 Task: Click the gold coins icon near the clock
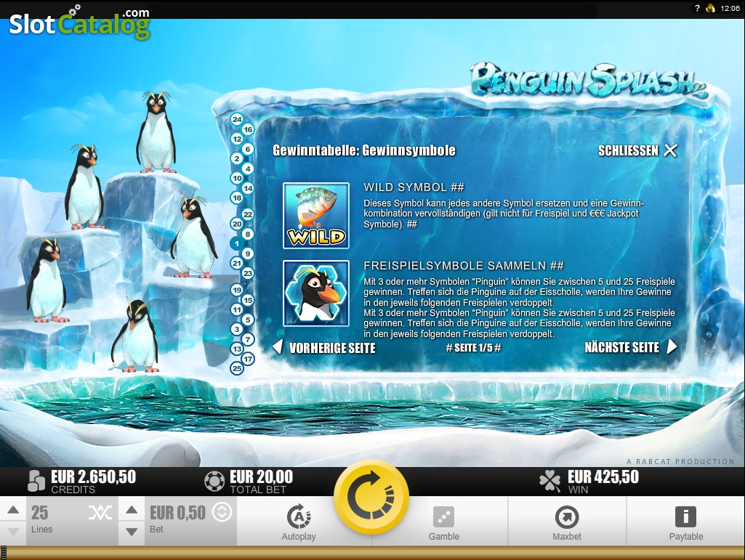click(710, 8)
